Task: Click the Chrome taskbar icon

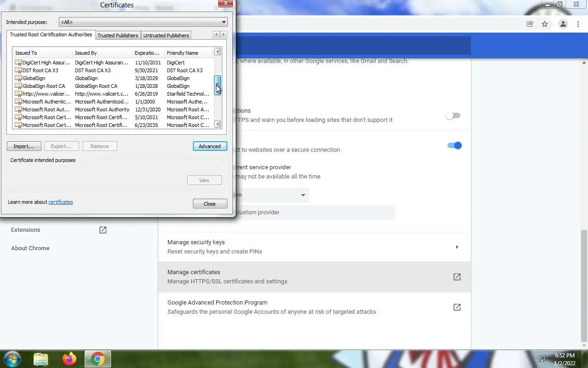Action: pos(97,359)
